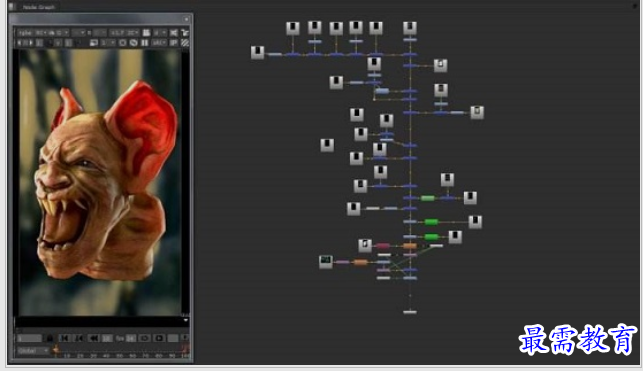Close the floating viewer panel
The height and width of the screenshot is (371, 643).
[186, 19]
